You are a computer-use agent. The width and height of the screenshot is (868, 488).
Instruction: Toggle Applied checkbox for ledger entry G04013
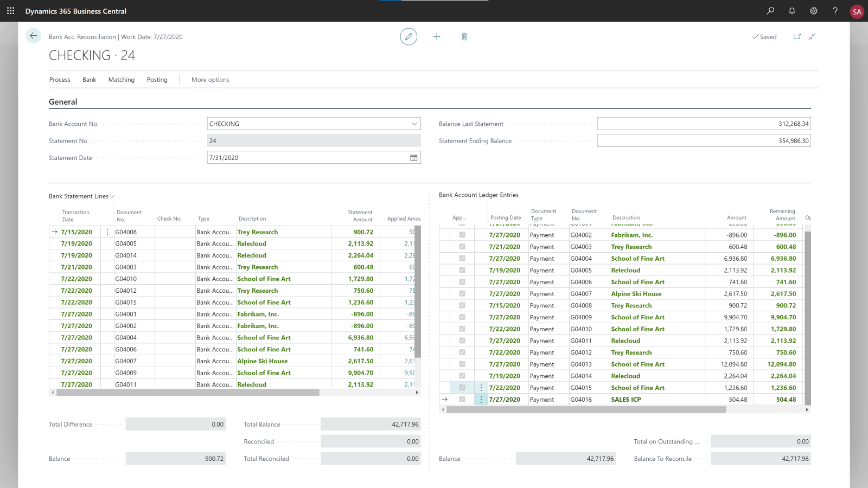click(462, 364)
